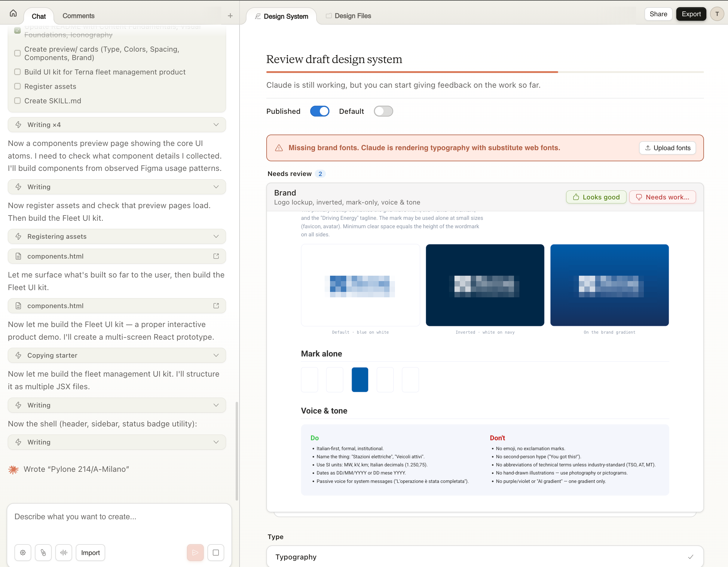
Task: Click user avatar T
Action: 717,14
